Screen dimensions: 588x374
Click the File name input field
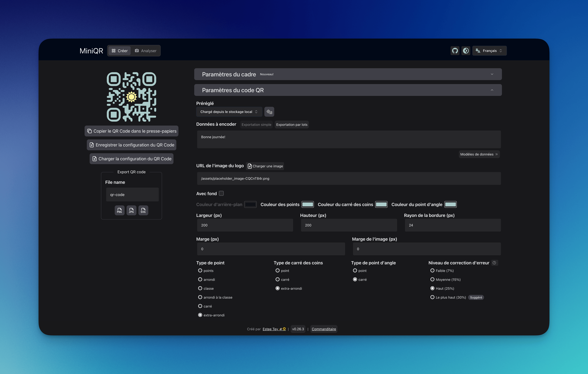132,195
